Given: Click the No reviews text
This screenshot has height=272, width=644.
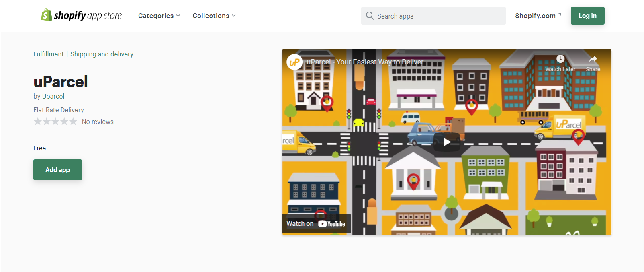Looking at the screenshot, I should 98,122.
